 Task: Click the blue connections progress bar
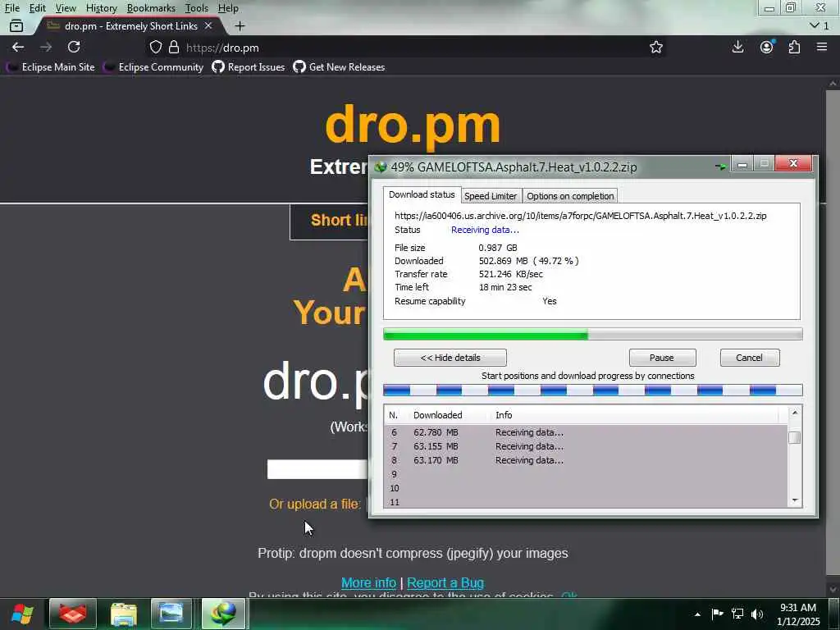[x=592, y=390]
